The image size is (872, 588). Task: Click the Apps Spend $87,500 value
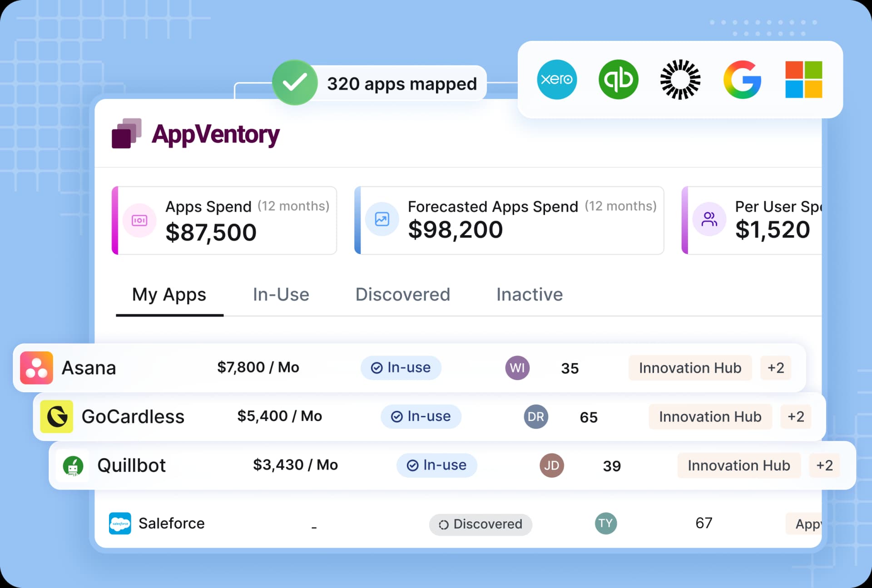(x=211, y=232)
